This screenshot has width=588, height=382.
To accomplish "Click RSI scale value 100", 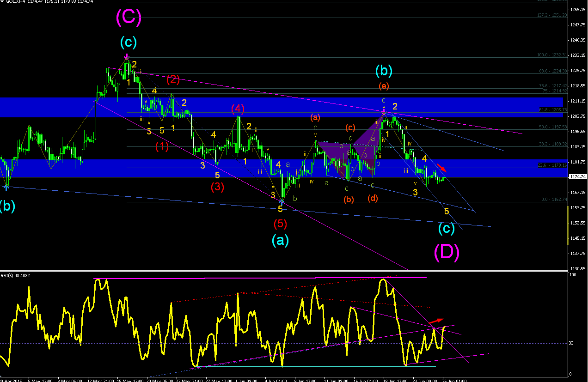I will (574, 275).
